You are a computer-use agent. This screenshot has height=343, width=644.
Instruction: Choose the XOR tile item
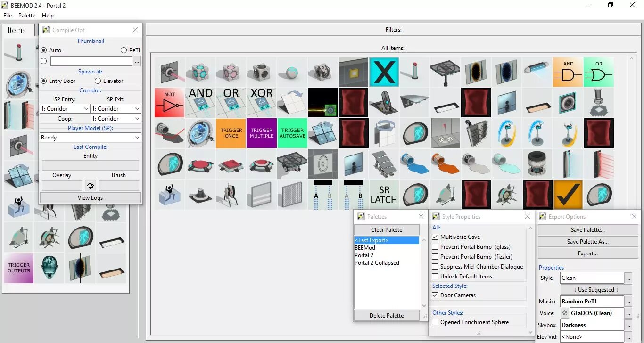[x=261, y=103]
